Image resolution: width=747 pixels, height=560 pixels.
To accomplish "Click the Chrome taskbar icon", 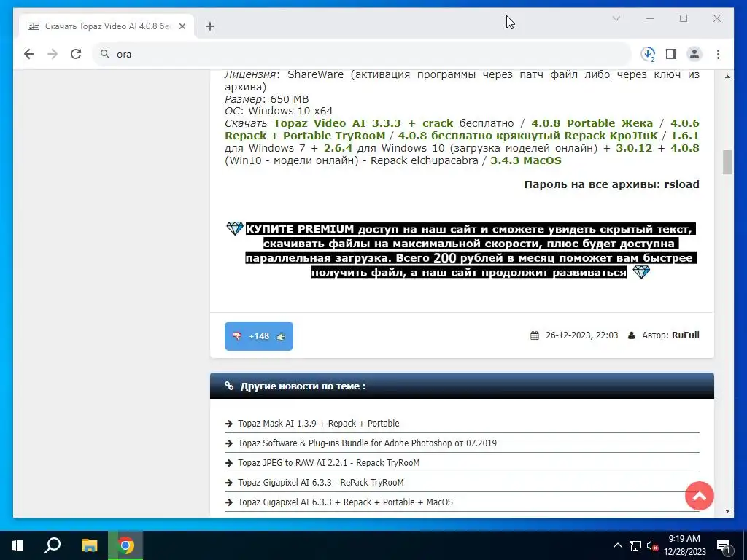I will (x=125, y=545).
